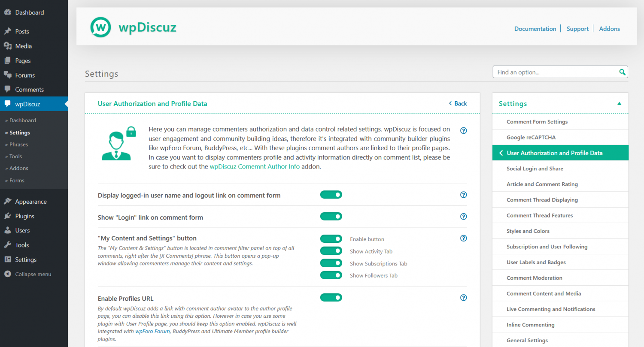
Task: Open the Comment Moderation settings tab
Action: pyautogui.click(x=534, y=278)
